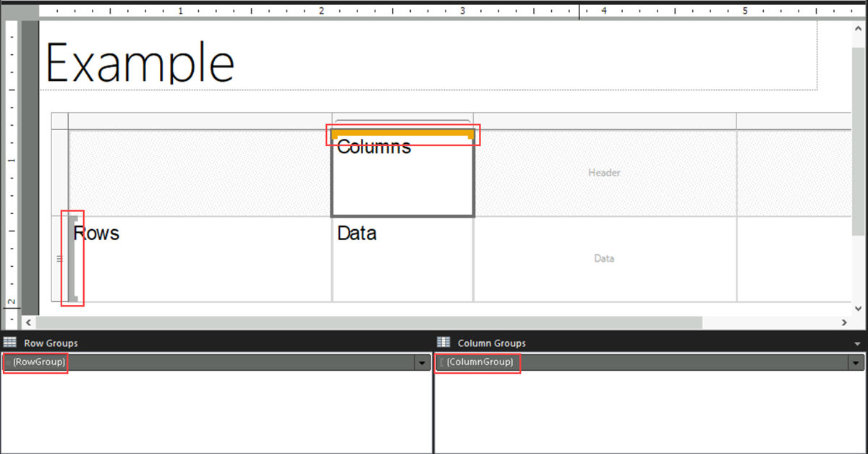Image resolution: width=868 pixels, height=454 pixels.
Task: Expand options for the selected column group
Action: click(x=854, y=362)
